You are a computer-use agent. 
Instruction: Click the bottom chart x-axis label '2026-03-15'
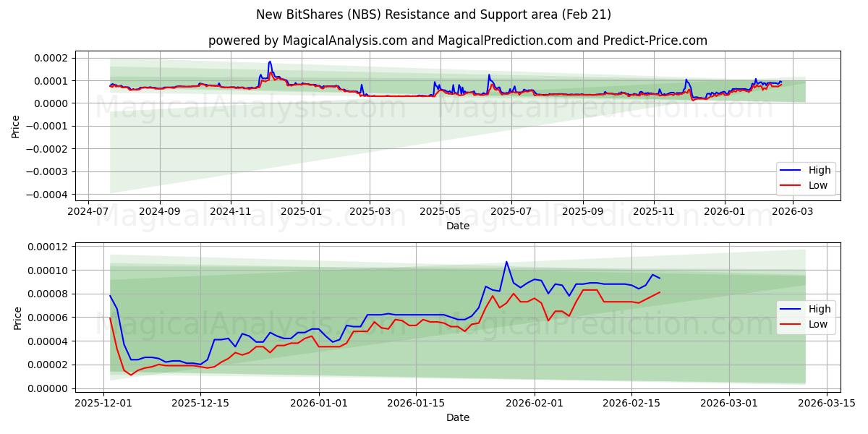[825, 403]
